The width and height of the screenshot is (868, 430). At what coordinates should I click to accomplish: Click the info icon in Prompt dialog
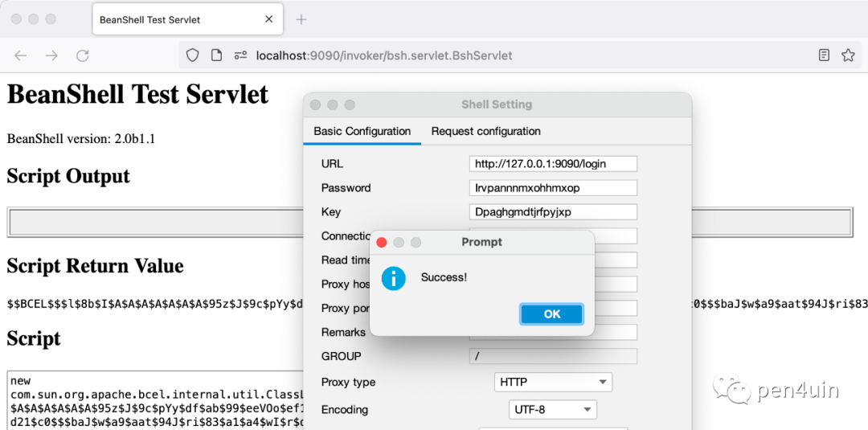click(x=394, y=278)
